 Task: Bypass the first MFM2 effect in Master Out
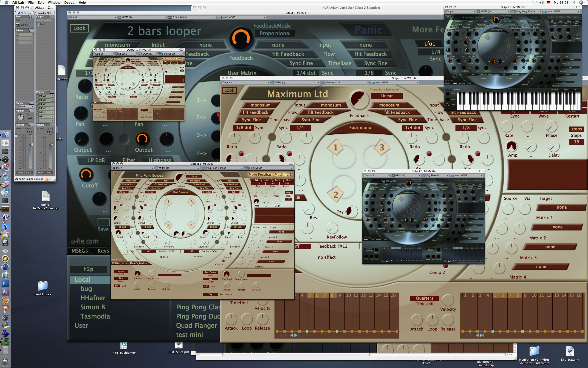(x=38, y=96)
